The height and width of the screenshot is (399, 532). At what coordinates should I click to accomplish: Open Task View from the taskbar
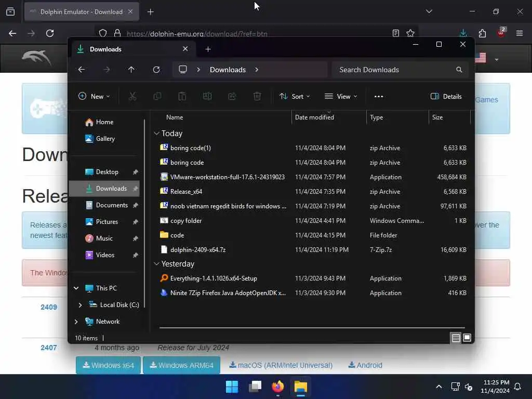coord(255,387)
